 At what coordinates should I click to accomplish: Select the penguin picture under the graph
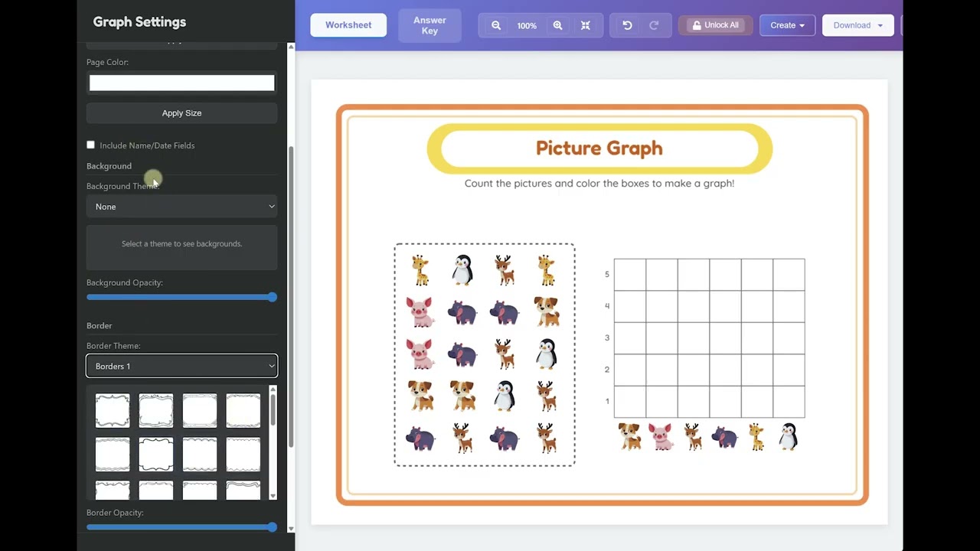click(x=788, y=436)
